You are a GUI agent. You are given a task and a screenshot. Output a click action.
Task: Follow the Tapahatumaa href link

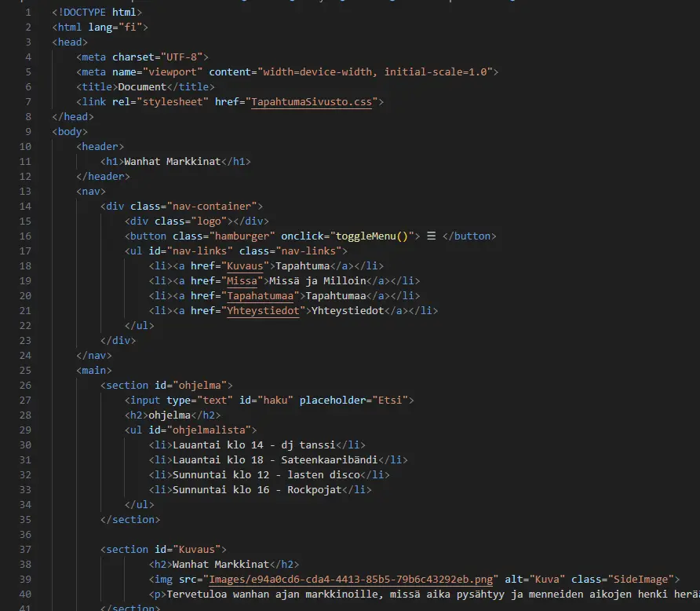pyautogui.click(x=260, y=296)
